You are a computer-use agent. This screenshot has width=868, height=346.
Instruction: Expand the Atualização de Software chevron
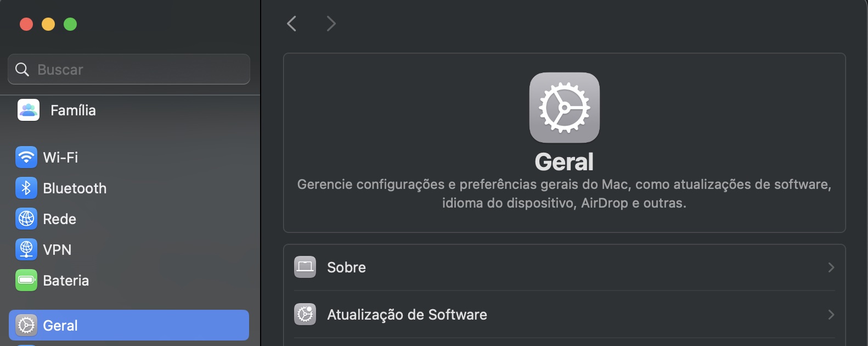(830, 315)
